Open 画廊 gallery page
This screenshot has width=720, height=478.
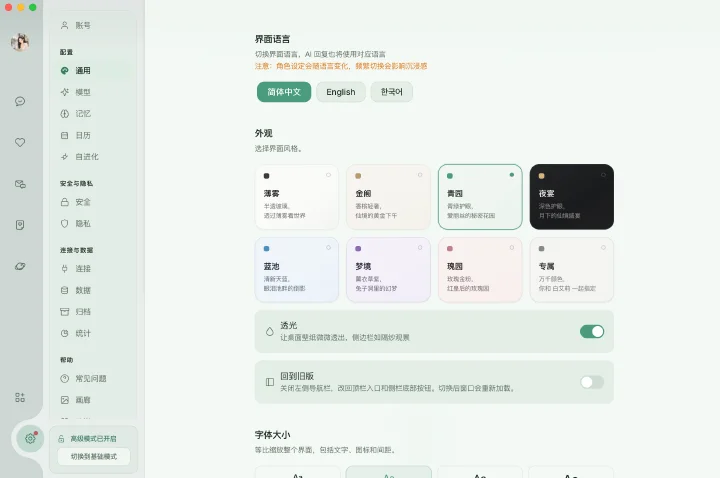(94, 400)
